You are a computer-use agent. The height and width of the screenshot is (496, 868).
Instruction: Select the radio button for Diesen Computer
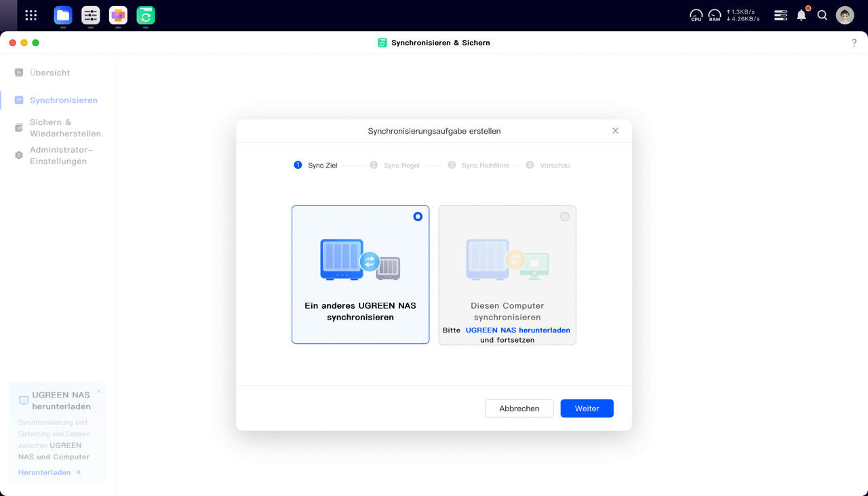(x=565, y=216)
